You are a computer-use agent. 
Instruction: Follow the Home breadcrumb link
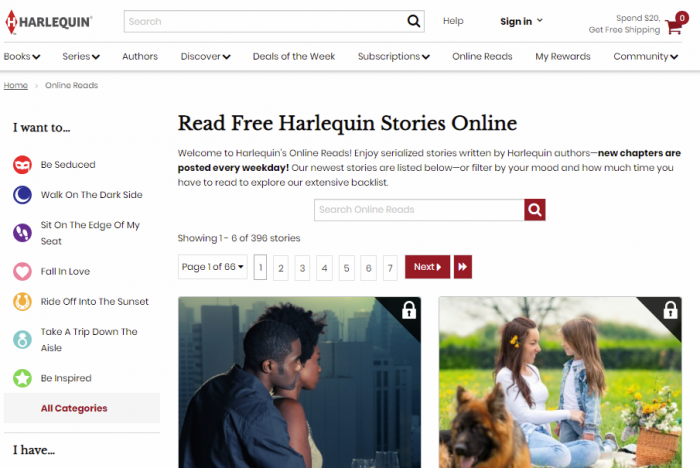[x=16, y=85]
